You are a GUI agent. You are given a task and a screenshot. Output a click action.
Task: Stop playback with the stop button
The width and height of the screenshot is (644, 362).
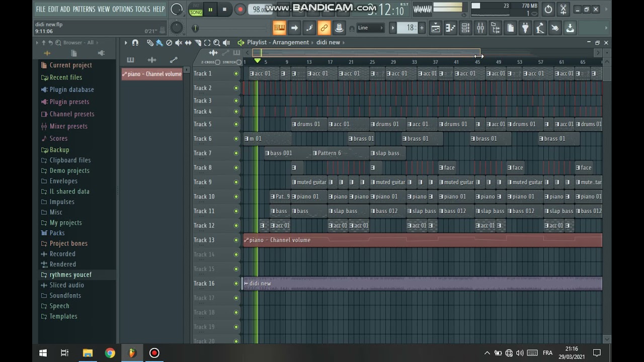[224, 9]
